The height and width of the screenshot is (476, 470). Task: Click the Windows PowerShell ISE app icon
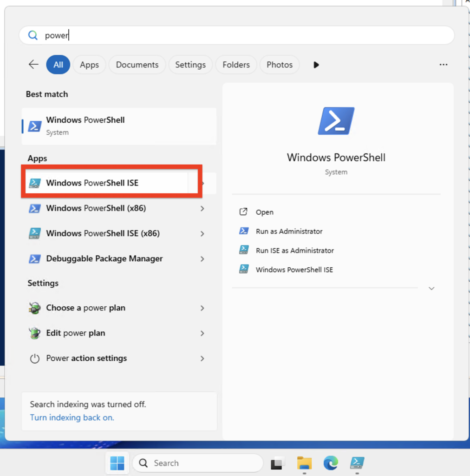pyautogui.click(x=34, y=183)
